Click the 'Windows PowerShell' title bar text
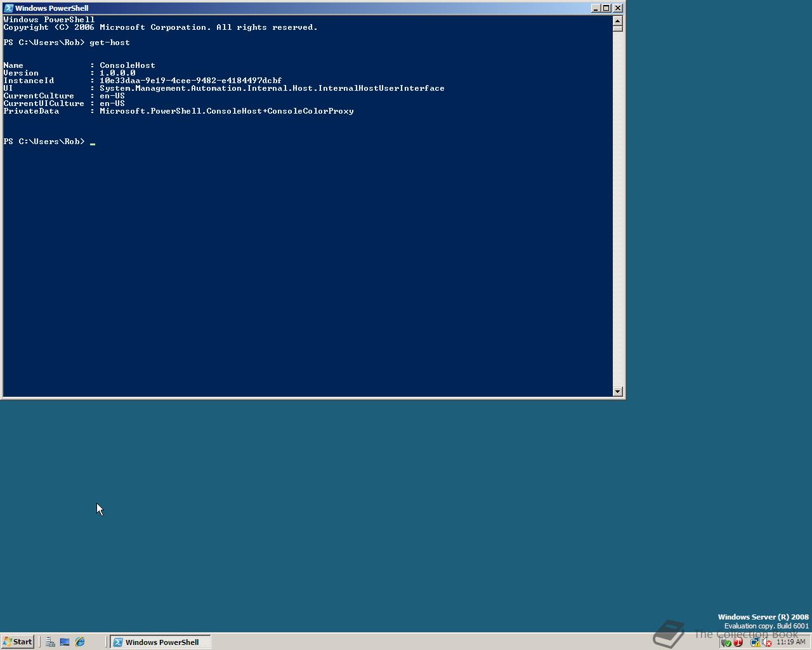This screenshot has width=812, height=650. 52,8
